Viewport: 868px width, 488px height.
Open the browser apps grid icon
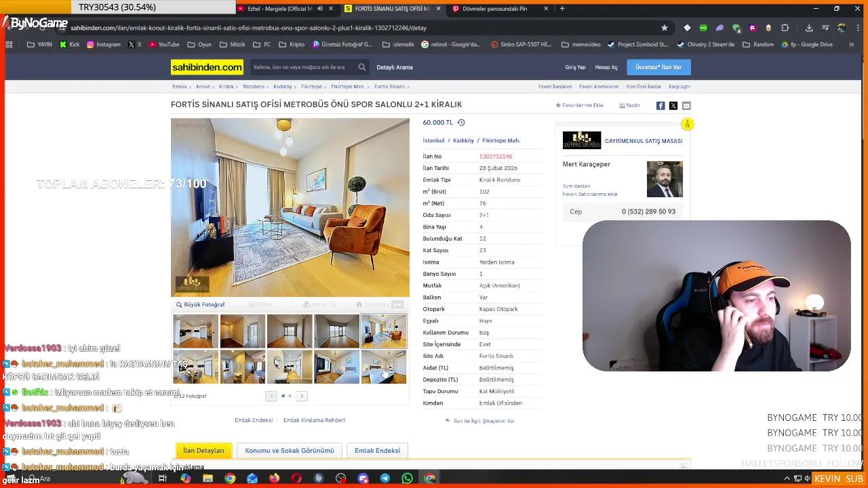click(x=9, y=45)
